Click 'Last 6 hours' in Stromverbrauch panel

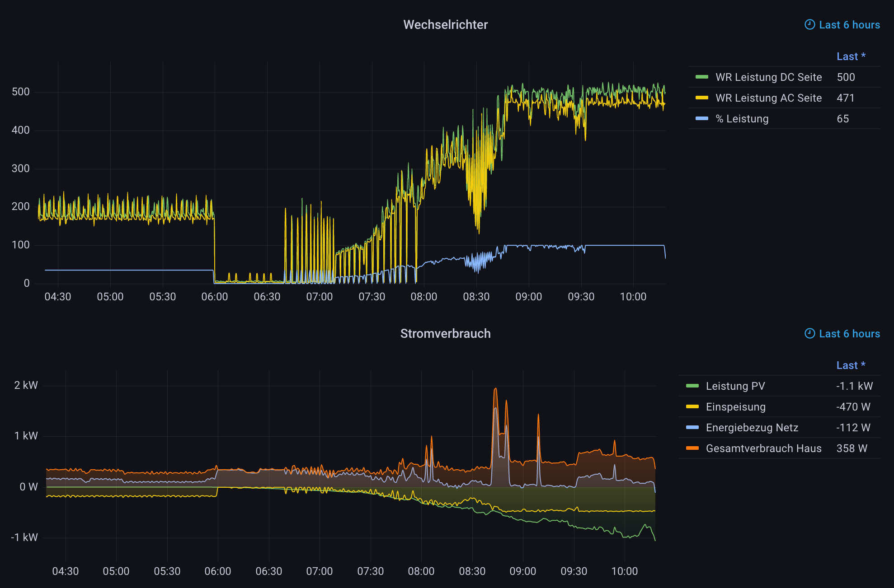pyautogui.click(x=849, y=334)
